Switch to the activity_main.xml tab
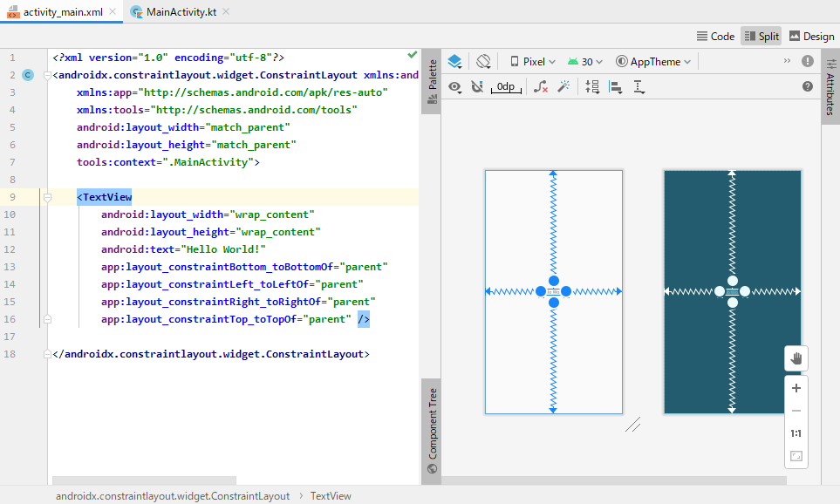The height and width of the screenshot is (504, 840). pos(62,12)
